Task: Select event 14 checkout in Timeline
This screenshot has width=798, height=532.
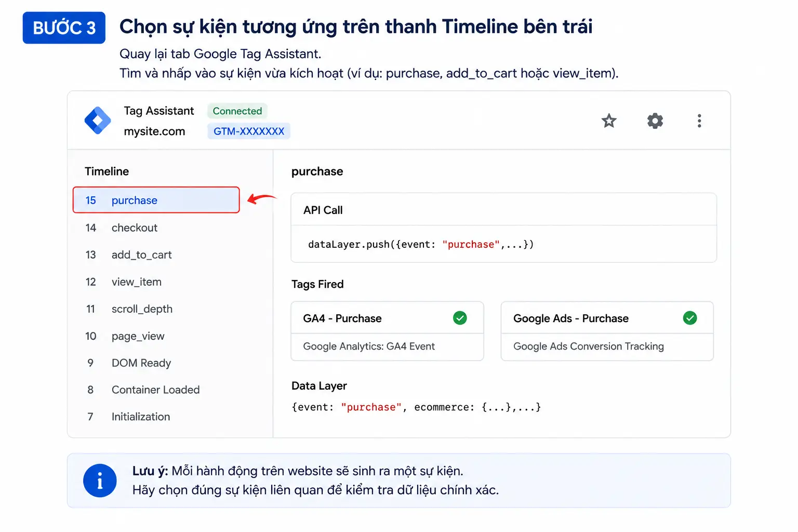Action: click(156, 228)
